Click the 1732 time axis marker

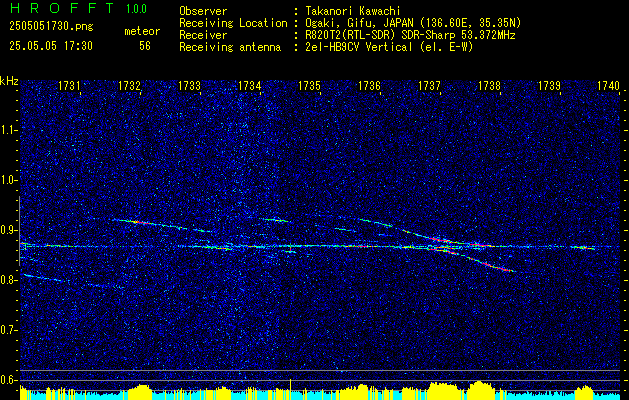[x=130, y=86]
